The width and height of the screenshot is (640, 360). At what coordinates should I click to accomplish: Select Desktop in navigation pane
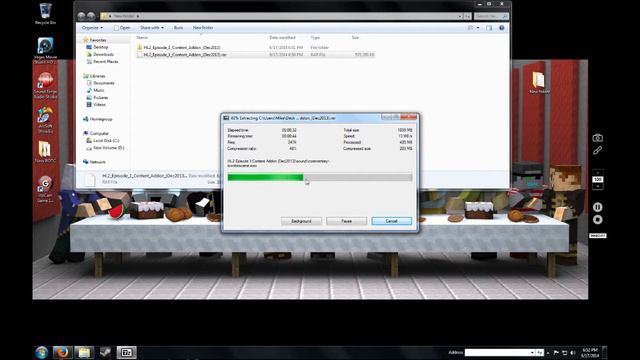[x=97, y=47]
